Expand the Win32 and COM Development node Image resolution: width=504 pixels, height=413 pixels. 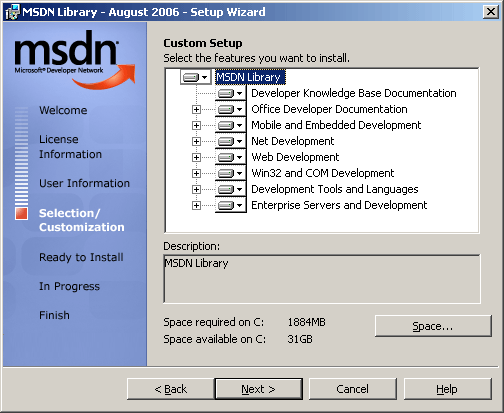coord(196,173)
